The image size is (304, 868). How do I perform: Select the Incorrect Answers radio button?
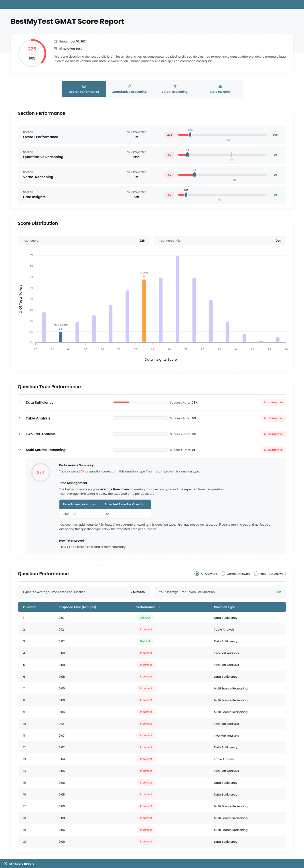pyautogui.click(x=256, y=573)
